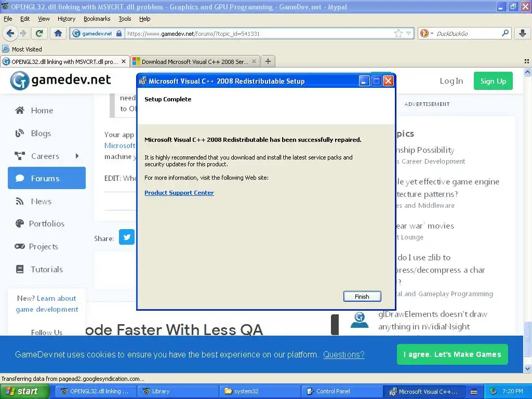Minimize the Visual C++ Setup dialog
This screenshot has height=399, width=532.
pyautogui.click(x=364, y=81)
